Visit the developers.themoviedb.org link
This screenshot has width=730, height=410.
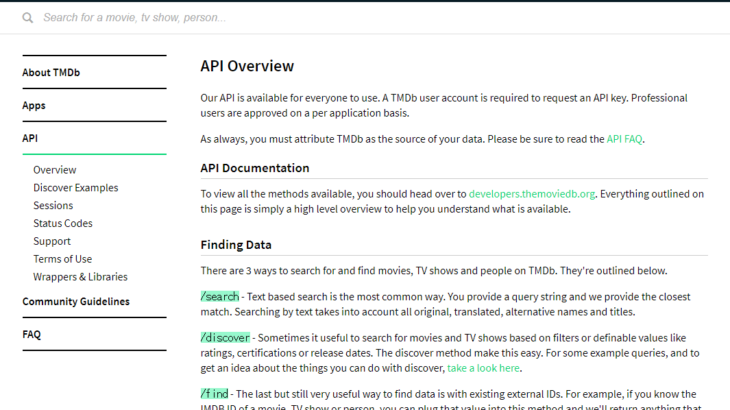531,194
